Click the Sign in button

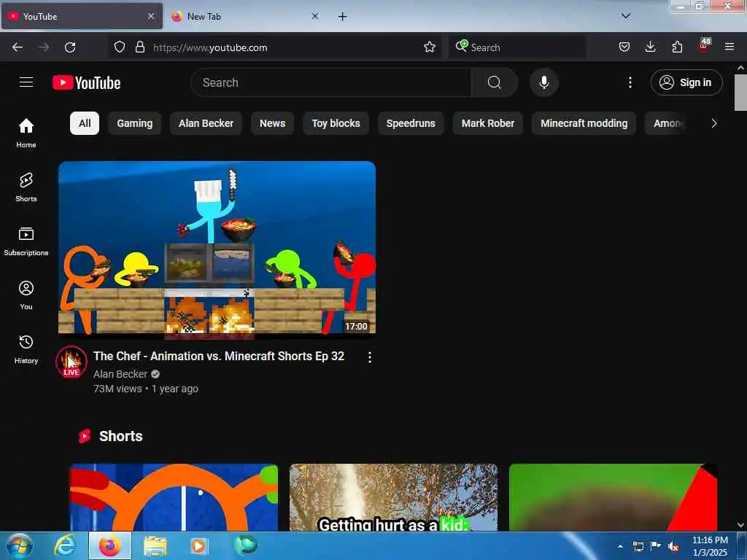point(686,82)
